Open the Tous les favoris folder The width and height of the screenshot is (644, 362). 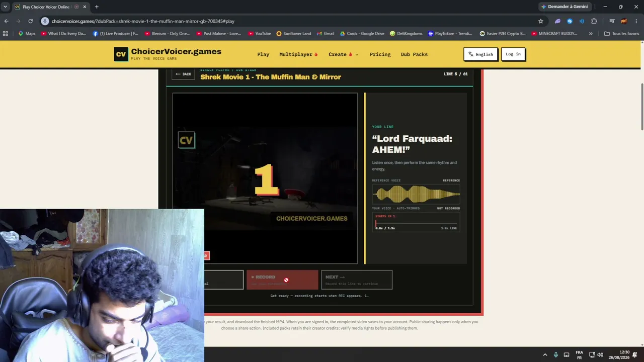(x=621, y=34)
